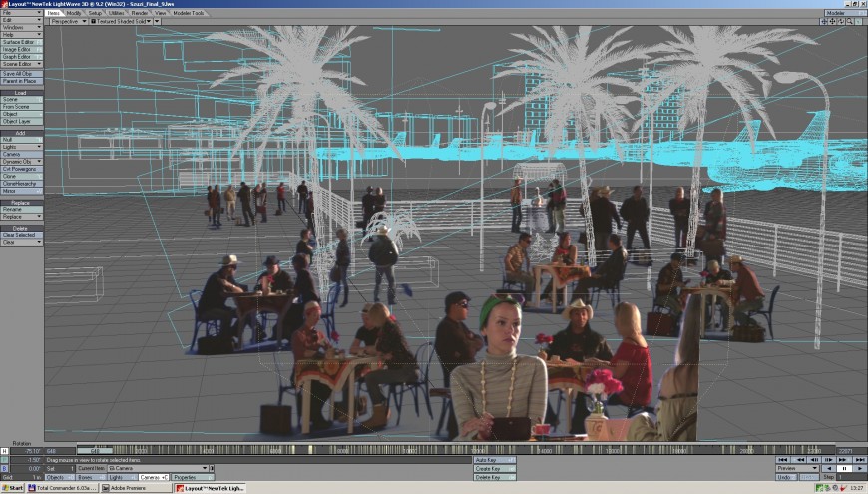Jump to the first frame
Viewport: 868px width, 494px height.
[784, 460]
